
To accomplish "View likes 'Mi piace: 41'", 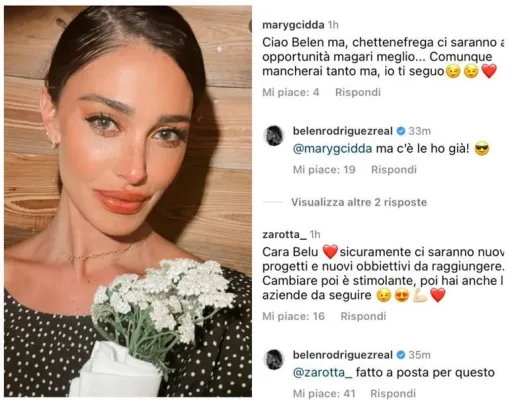I will pos(324,394).
